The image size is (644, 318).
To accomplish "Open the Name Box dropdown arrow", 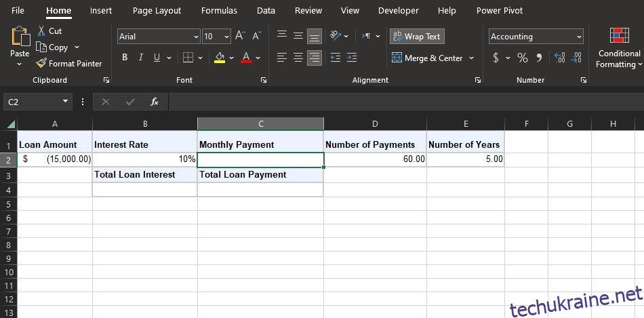I will 65,102.
